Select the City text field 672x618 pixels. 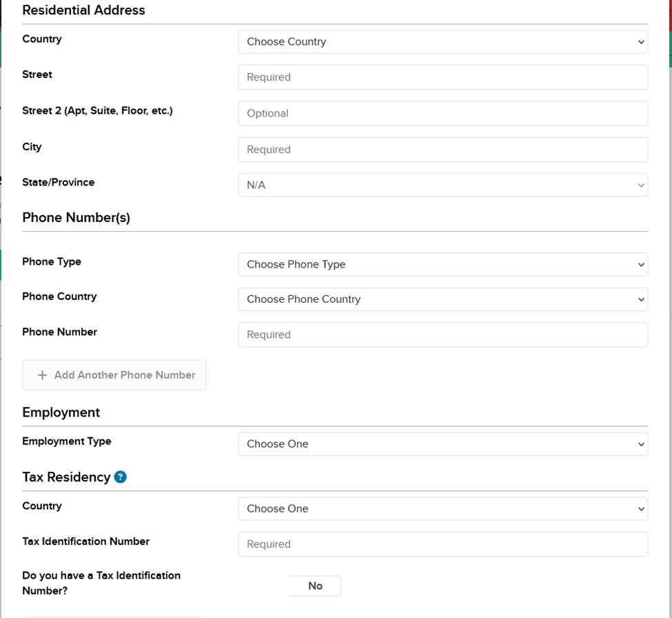(x=442, y=150)
